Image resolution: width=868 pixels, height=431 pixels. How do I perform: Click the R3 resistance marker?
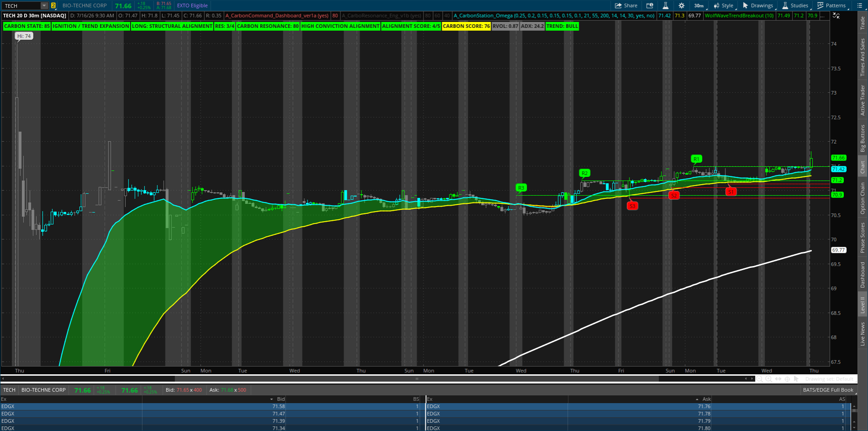521,188
